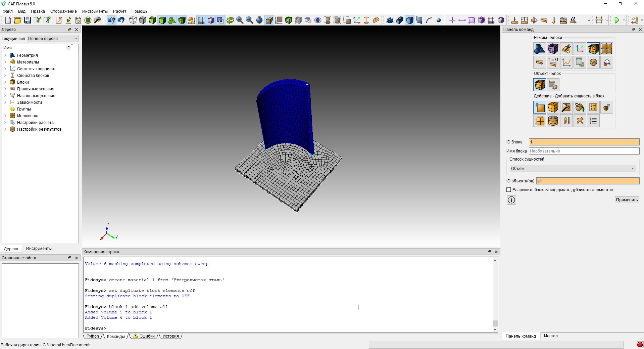Switch to the Ошибки tab
The height and width of the screenshot is (349, 644).
coord(144,336)
